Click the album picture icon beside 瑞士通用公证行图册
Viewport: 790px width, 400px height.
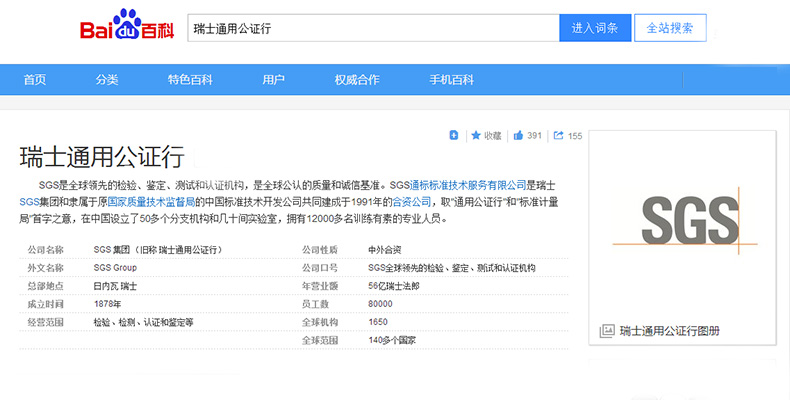607,331
